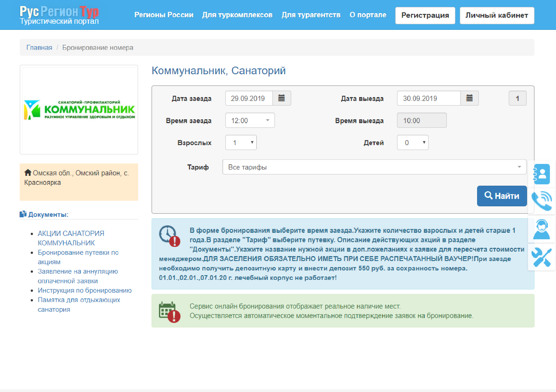Click the Регистрация button
This screenshot has height=392, width=556.
(425, 15)
